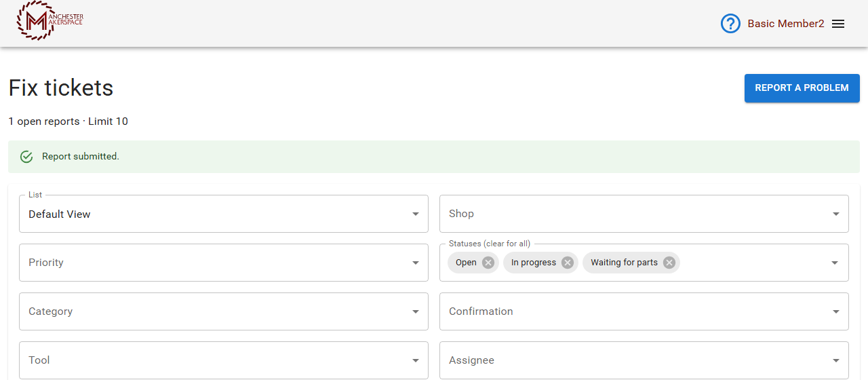Screen dimensions: 868x380
Task: Click the green success checkmark icon
Action: [x=26, y=157]
